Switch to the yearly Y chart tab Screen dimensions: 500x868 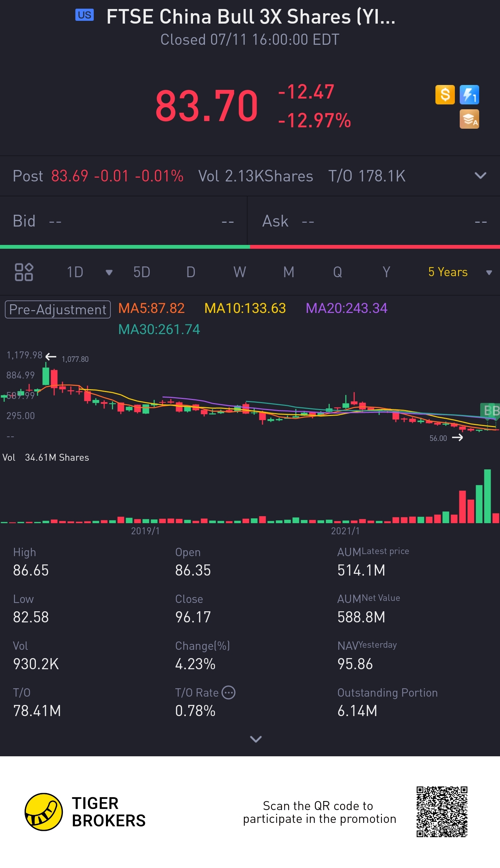(x=386, y=272)
